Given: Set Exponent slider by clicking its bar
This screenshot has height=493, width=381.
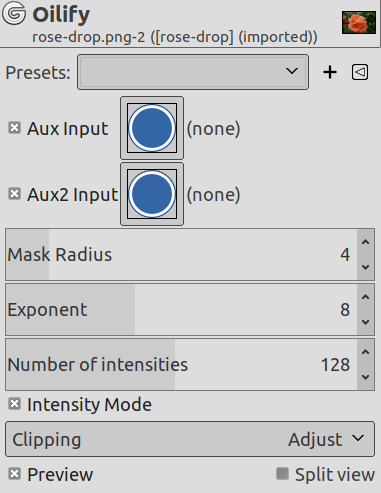Looking at the screenshot, I should (181, 310).
